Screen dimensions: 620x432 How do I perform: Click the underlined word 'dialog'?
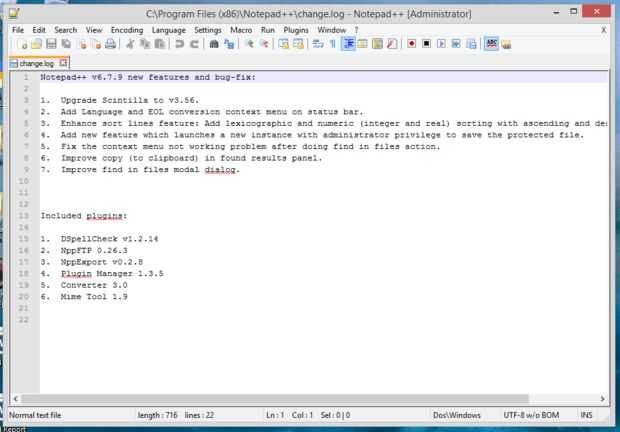[220, 170]
